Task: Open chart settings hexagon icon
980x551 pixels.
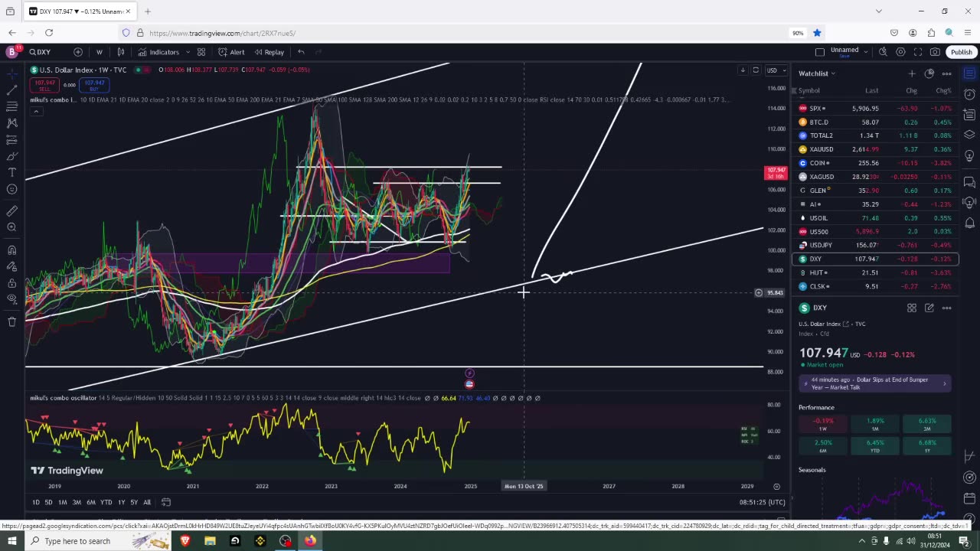Action: pyautogui.click(x=900, y=52)
